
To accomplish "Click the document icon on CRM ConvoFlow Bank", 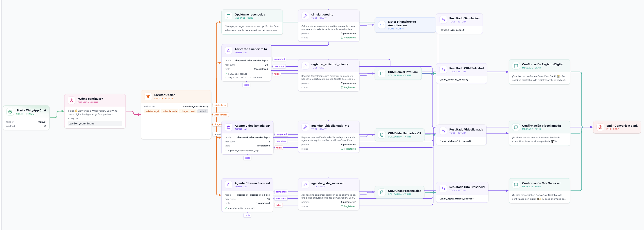I will coord(382,73).
